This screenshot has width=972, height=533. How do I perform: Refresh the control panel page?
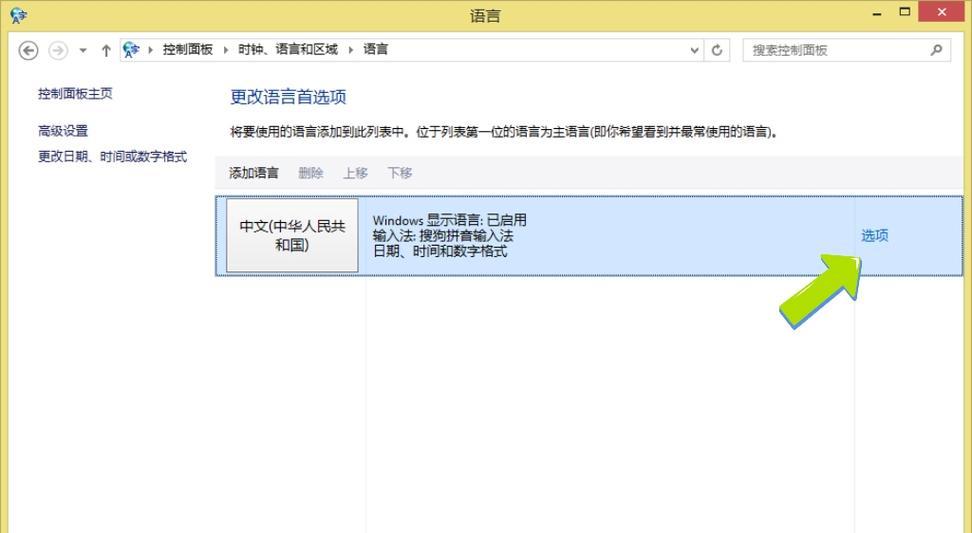pyautogui.click(x=717, y=50)
